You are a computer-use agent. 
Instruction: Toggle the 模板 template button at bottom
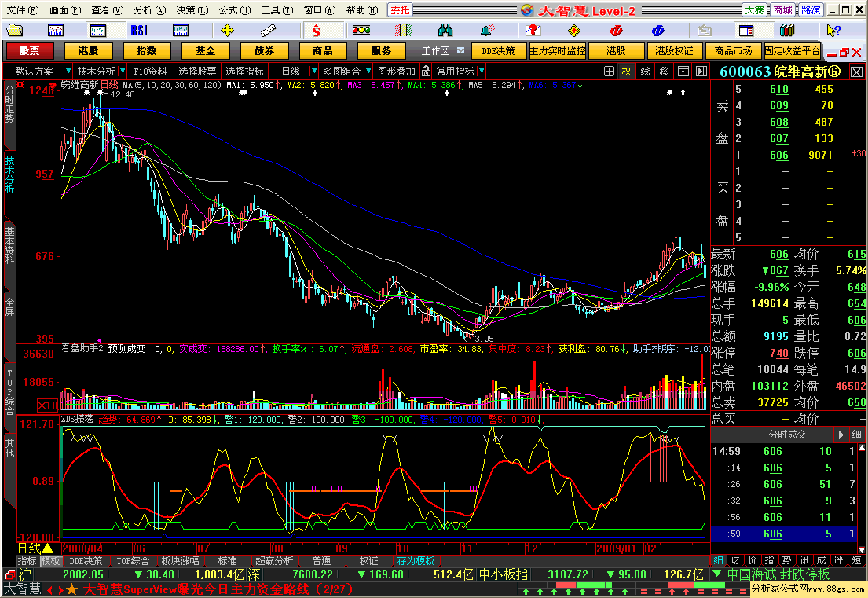(x=51, y=561)
